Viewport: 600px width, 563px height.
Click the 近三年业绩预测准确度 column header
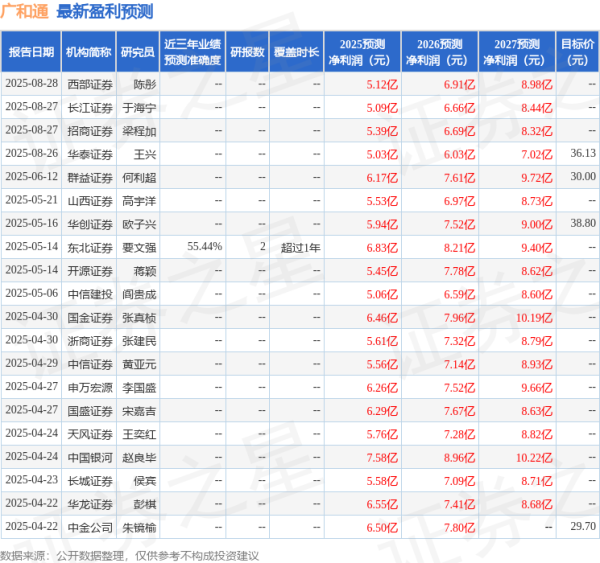point(192,52)
